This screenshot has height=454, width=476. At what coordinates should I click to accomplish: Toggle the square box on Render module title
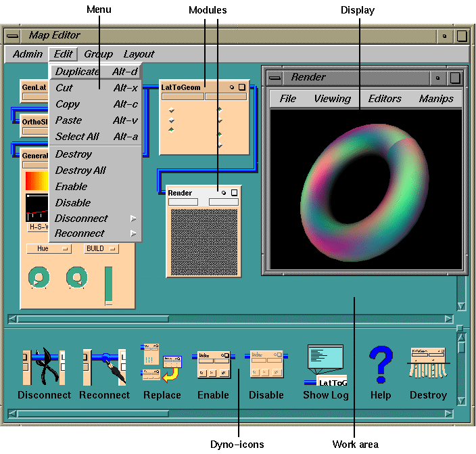click(x=234, y=193)
